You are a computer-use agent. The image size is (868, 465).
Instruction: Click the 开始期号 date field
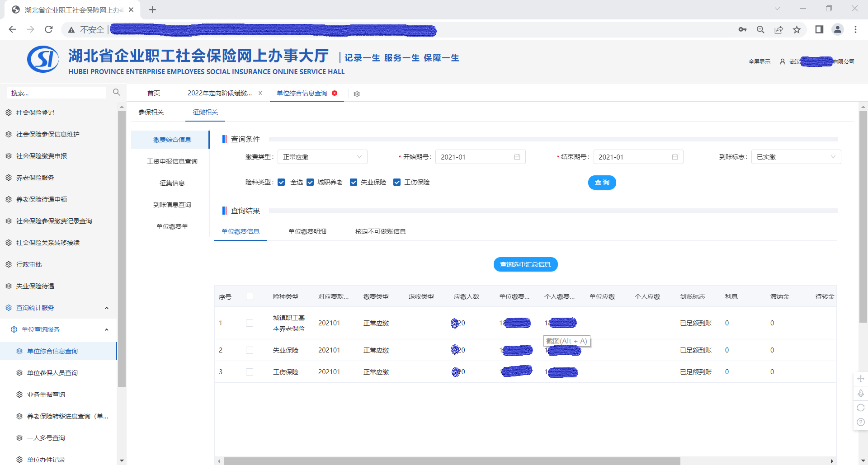coord(480,157)
